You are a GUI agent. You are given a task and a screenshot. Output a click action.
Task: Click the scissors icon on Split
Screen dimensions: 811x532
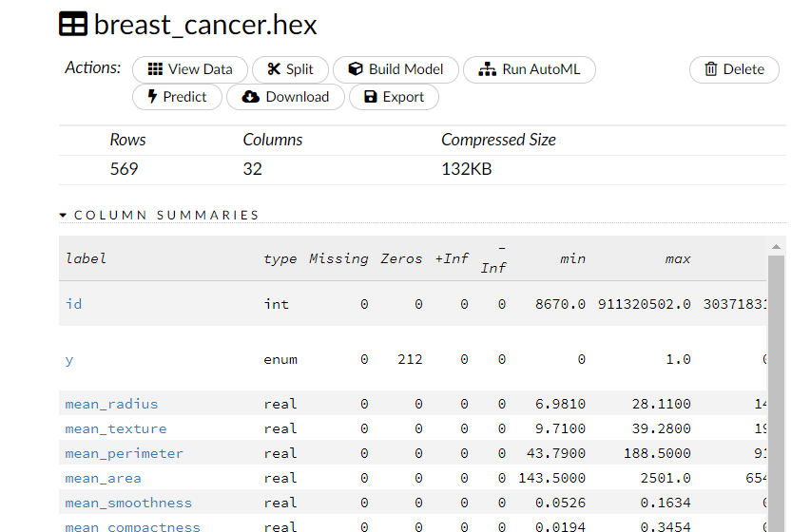[274, 69]
